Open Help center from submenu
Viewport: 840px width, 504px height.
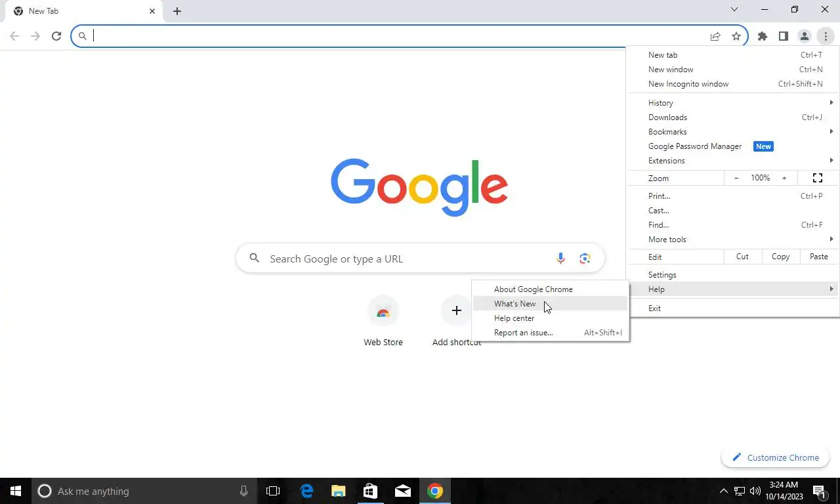click(550, 318)
